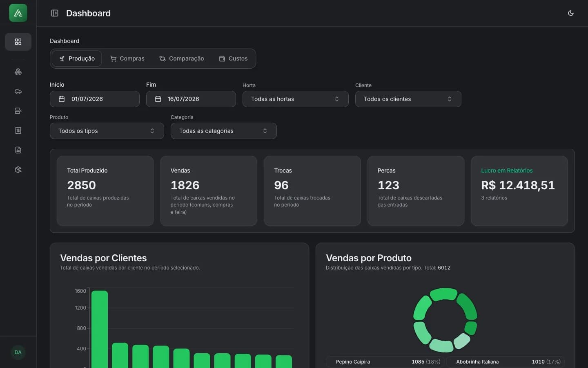Click the Vendas card value 1826

(185, 185)
